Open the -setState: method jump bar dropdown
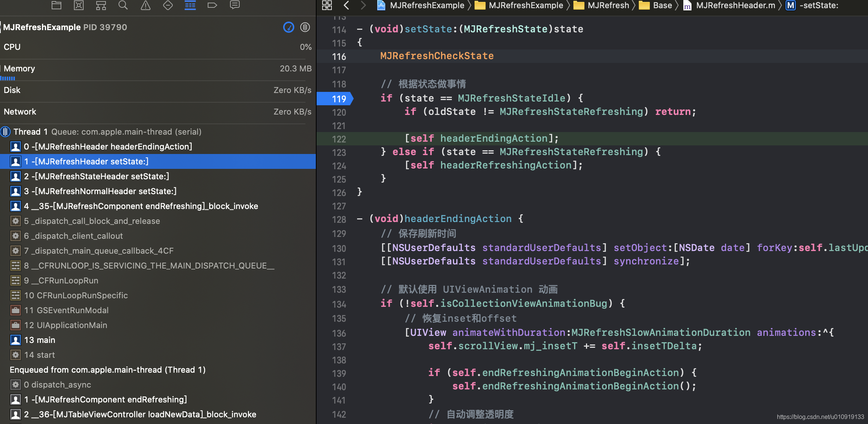Screen dimensions: 868x424 coord(819,5)
